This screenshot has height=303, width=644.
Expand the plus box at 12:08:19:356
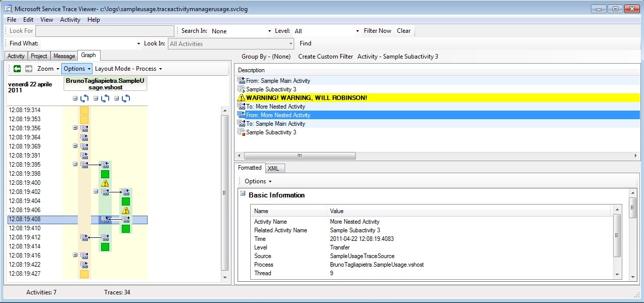pos(75,128)
